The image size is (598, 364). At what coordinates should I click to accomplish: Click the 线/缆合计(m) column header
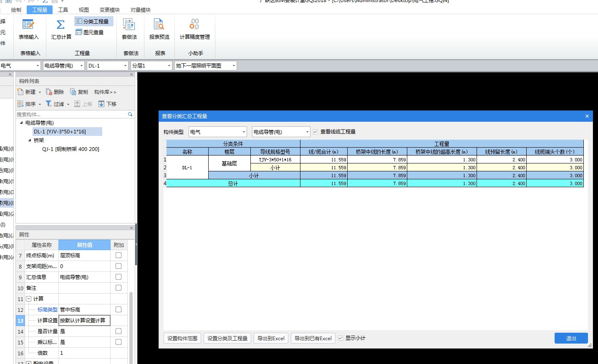323,152
